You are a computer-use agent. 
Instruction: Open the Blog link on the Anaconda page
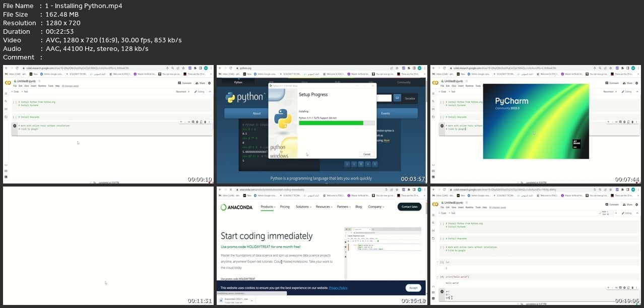[359, 207]
